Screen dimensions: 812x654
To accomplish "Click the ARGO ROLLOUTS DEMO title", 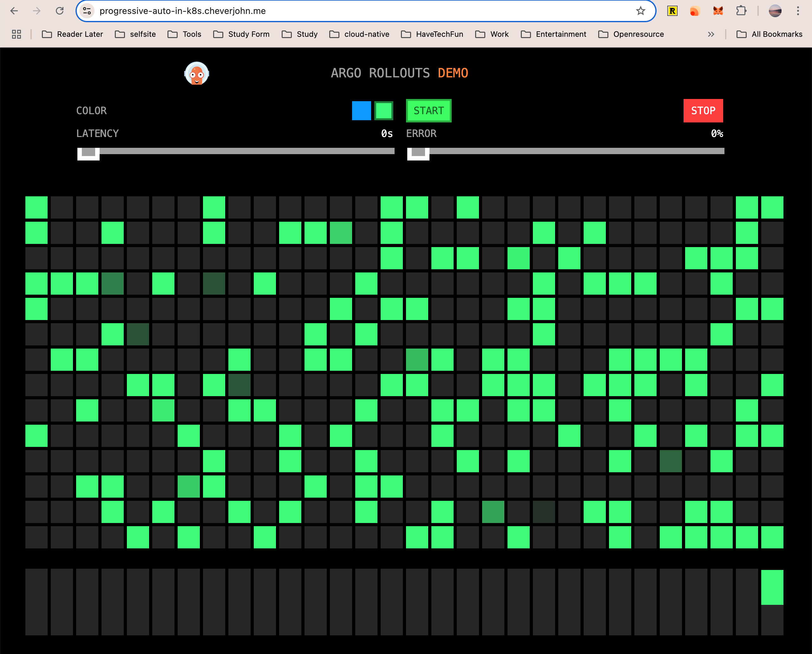I will coord(399,73).
